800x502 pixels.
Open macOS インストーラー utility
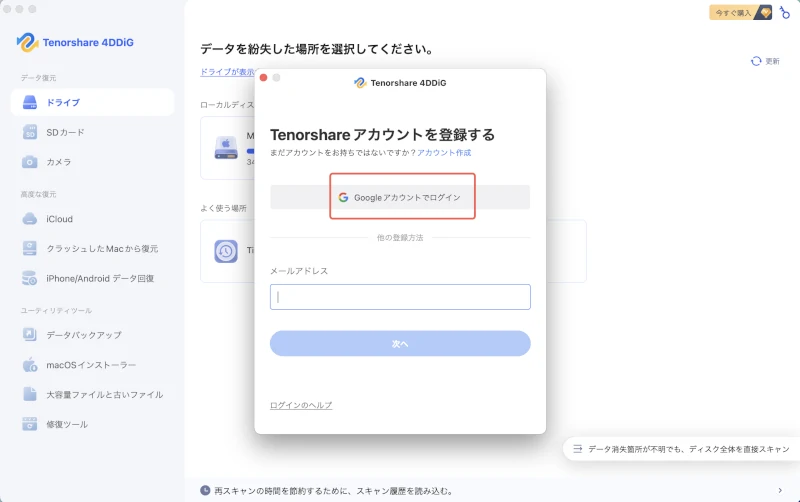(x=92, y=365)
